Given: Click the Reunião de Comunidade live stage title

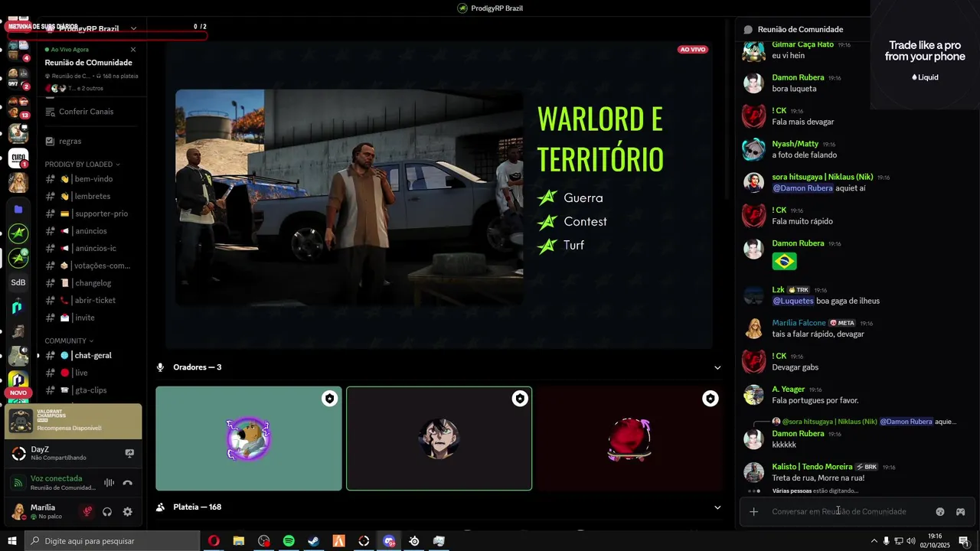Looking at the screenshot, I should pyautogui.click(x=88, y=63).
